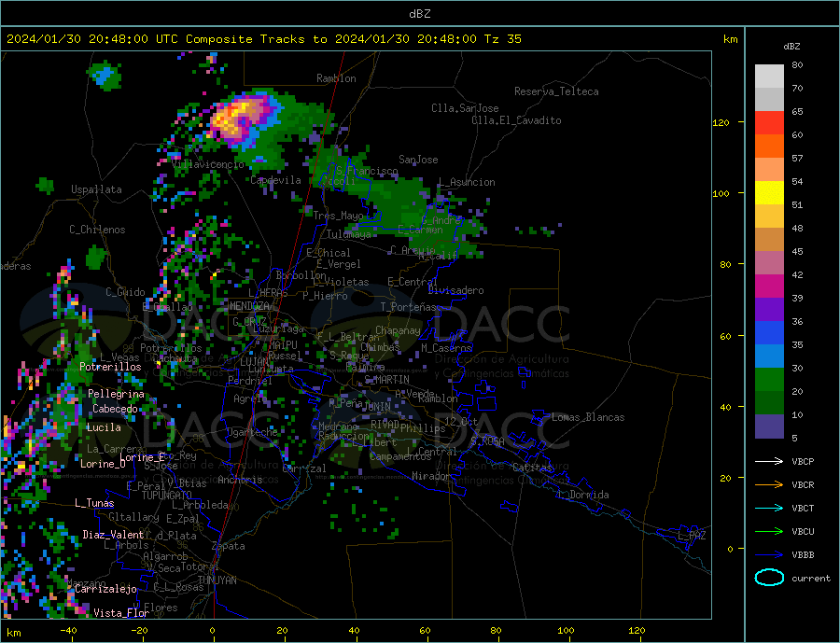840x643 pixels.
Task: Click the Zapata label on the map
Action: [x=229, y=547]
